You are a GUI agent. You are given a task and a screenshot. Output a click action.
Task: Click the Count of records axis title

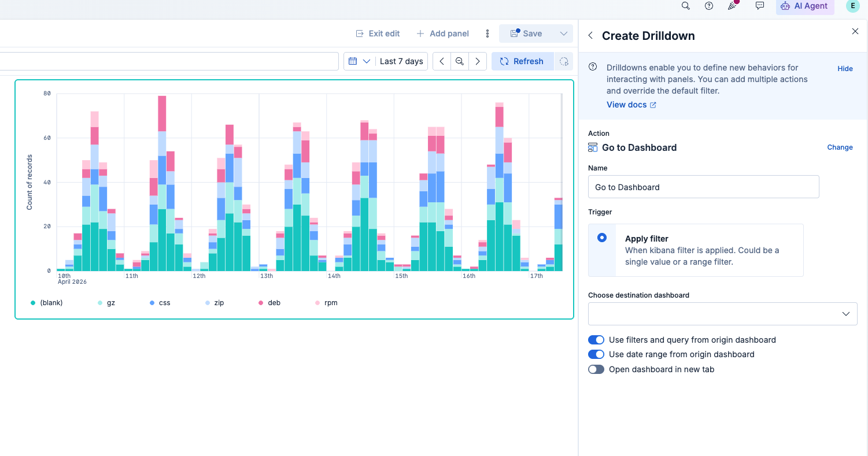tap(29, 182)
